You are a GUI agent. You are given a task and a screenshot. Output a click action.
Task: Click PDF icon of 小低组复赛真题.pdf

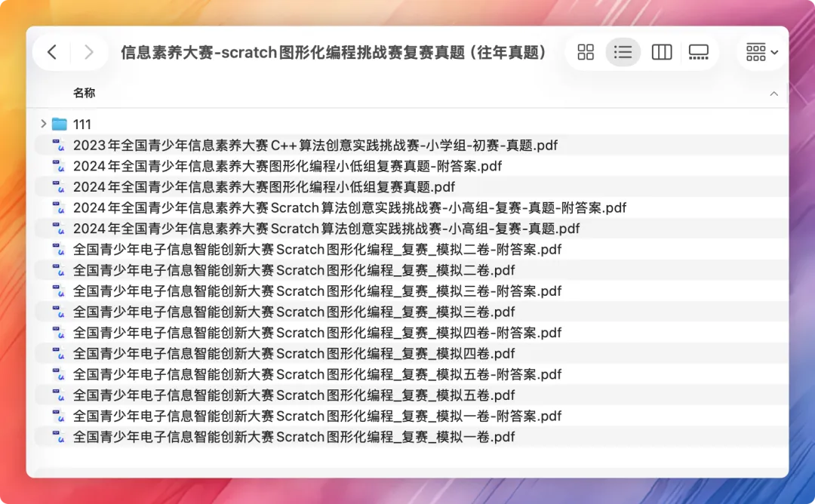click(59, 186)
